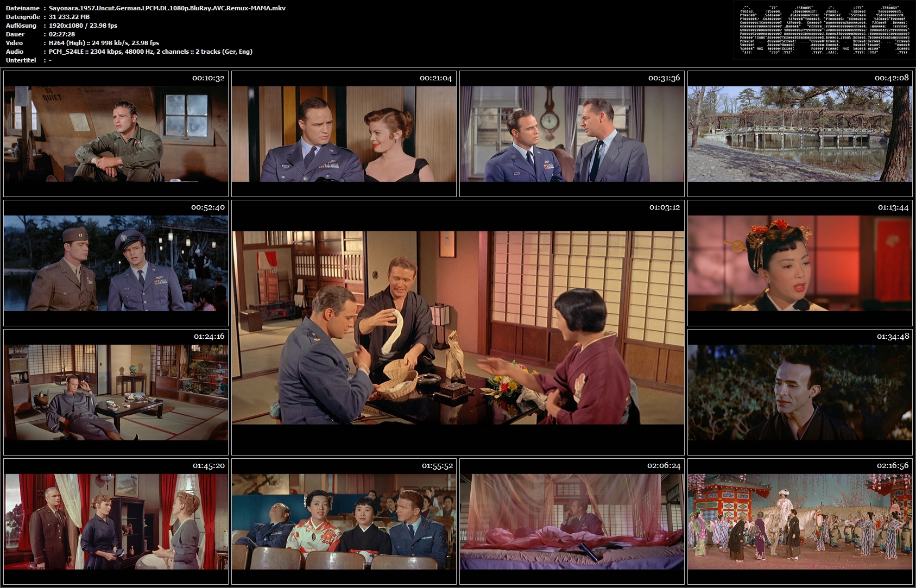916x588 pixels.
Task: Click the duration value 02:27:28
Action: coord(62,34)
